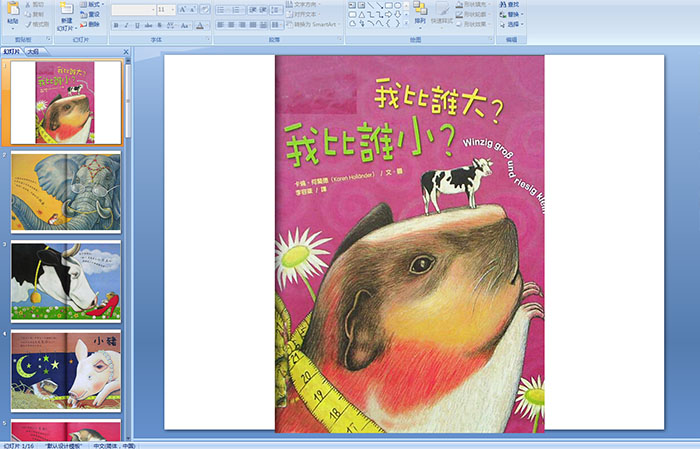Select slide 4 pig thumbnail
The image size is (700, 449).
click(66, 370)
